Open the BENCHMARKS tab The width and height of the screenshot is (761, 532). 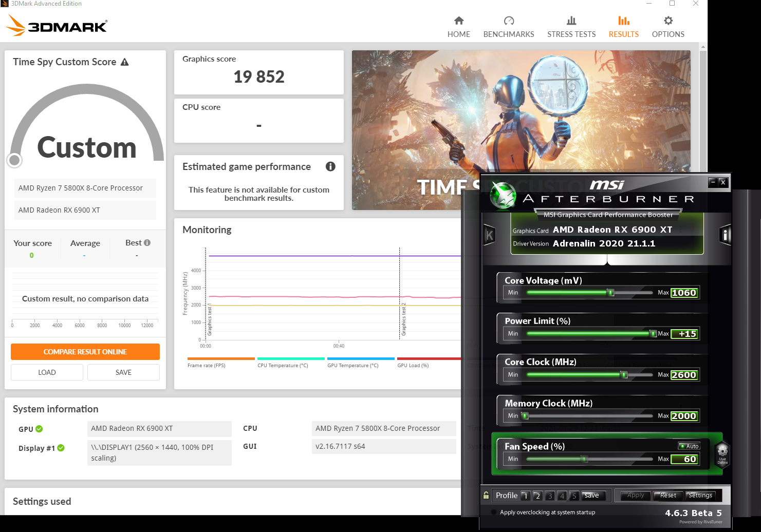(508, 26)
